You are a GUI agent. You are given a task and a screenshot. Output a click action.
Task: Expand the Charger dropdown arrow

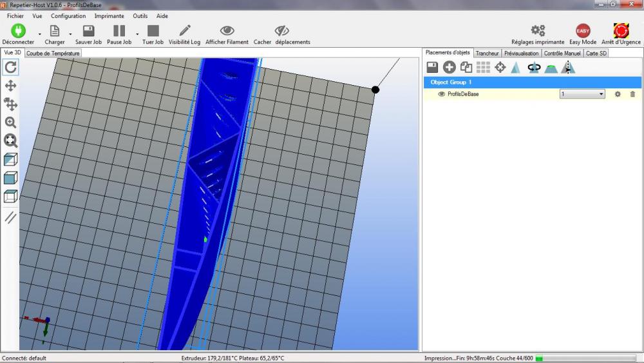point(70,34)
